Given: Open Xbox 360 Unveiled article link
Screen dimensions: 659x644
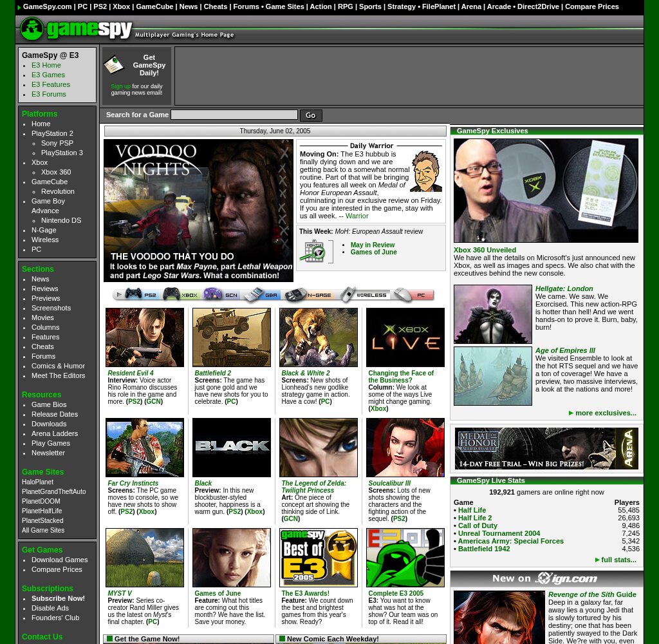Looking at the screenshot, I should coord(485,250).
